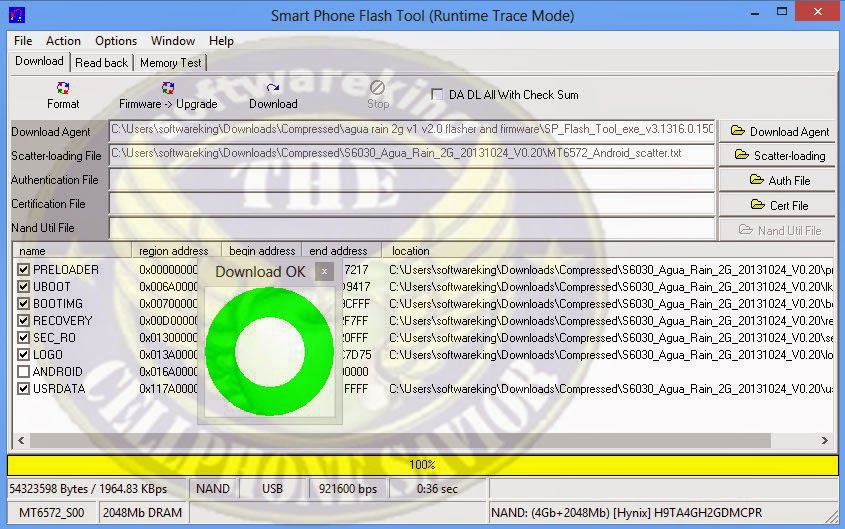Uncheck the UBOOT partition
The height and width of the screenshot is (529, 845).
tap(23, 287)
